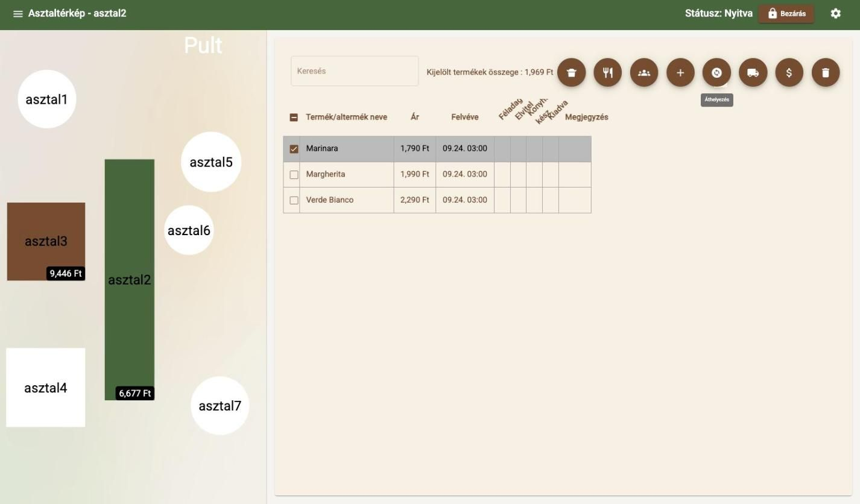Select table asztal4 on the map
Image resolution: width=860 pixels, height=504 pixels.
coord(46,388)
